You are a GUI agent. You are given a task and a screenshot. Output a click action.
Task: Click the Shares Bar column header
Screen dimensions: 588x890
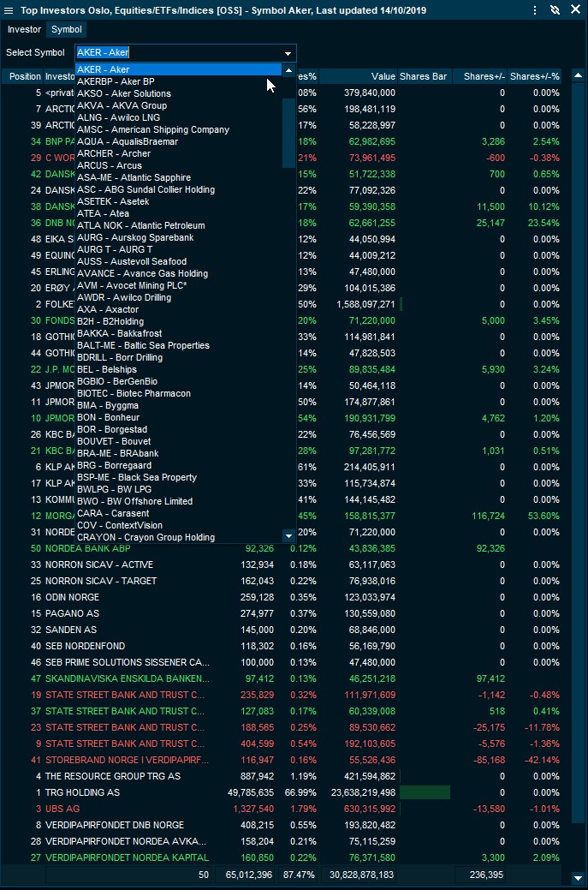pos(423,76)
